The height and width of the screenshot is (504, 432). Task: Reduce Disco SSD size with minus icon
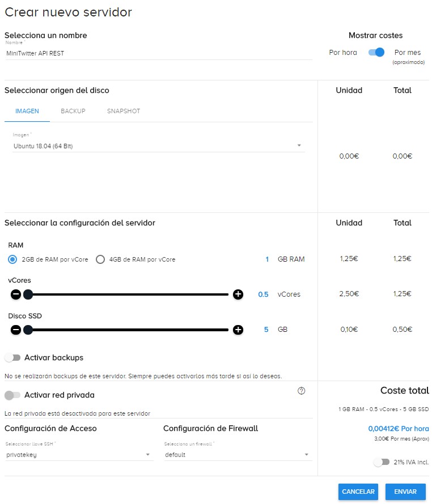point(15,330)
